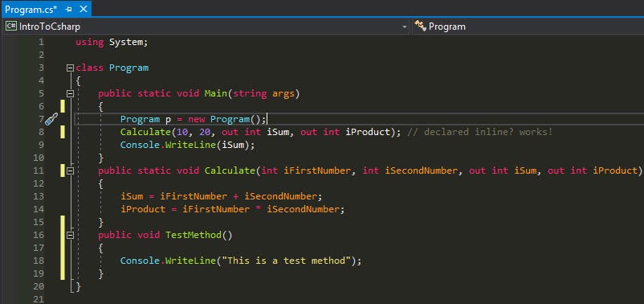Click line number 2 in the gutter

pyautogui.click(x=41, y=55)
